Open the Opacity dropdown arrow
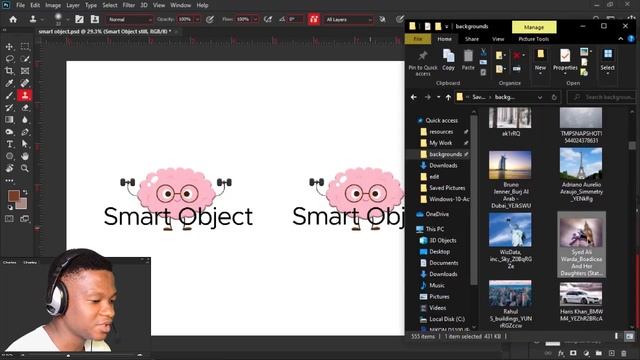Viewport: 640px width, 360px height. (x=198, y=19)
